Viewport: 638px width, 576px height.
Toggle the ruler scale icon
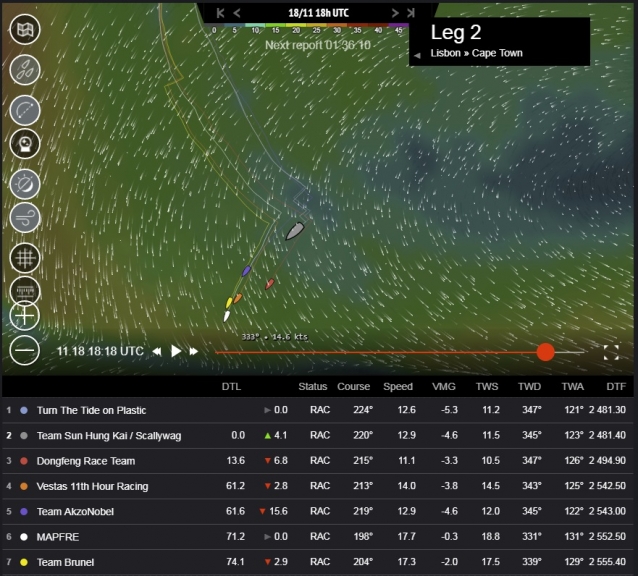click(x=25, y=291)
